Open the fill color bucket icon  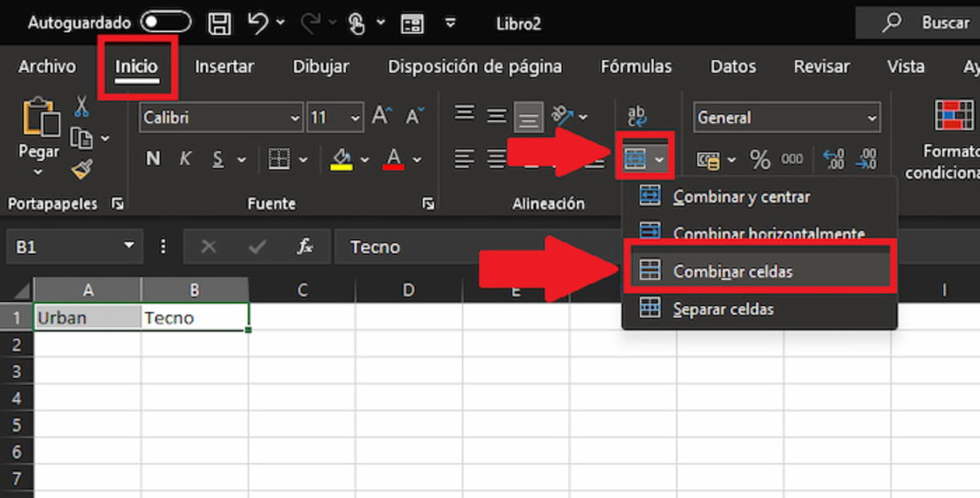coord(343,158)
